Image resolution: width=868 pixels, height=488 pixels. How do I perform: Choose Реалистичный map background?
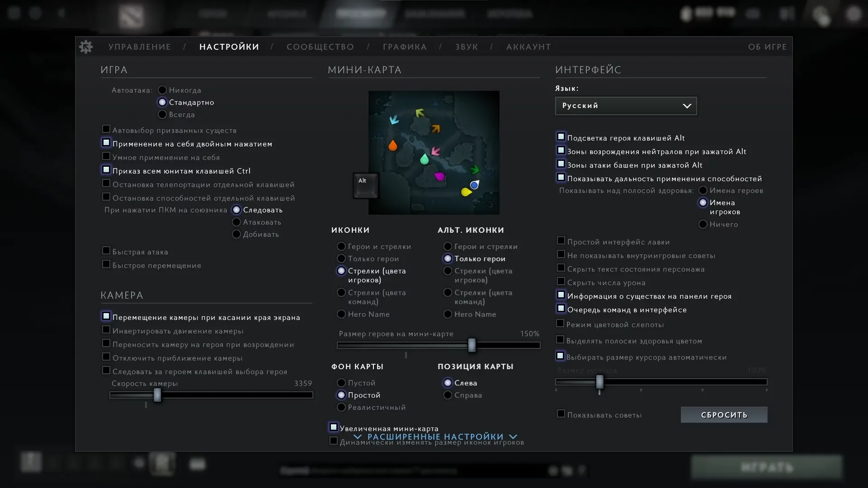341,408
